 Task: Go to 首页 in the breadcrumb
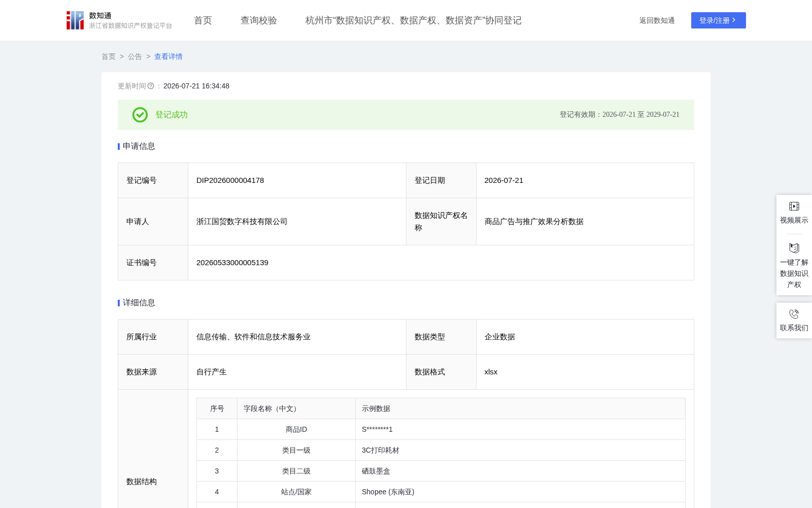coord(109,56)
